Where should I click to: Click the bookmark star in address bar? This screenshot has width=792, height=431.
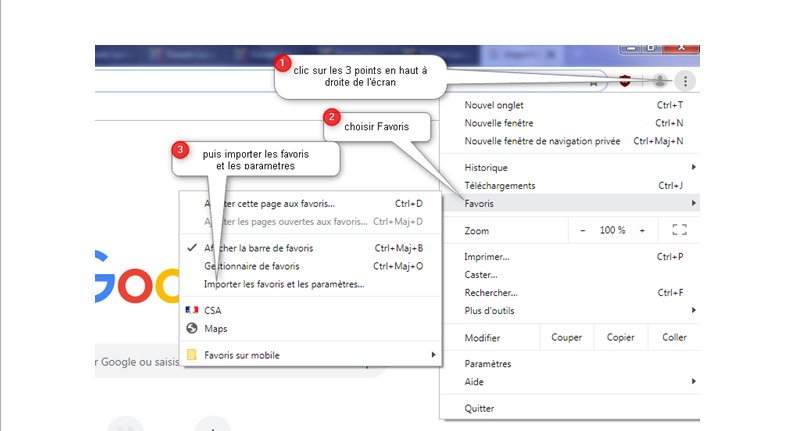tap(594, 82)
